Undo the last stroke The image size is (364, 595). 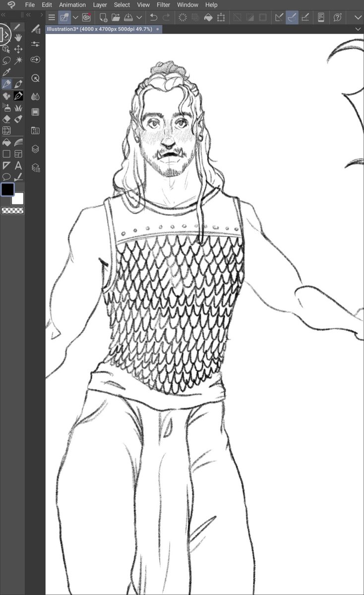(x=154, y=17)
